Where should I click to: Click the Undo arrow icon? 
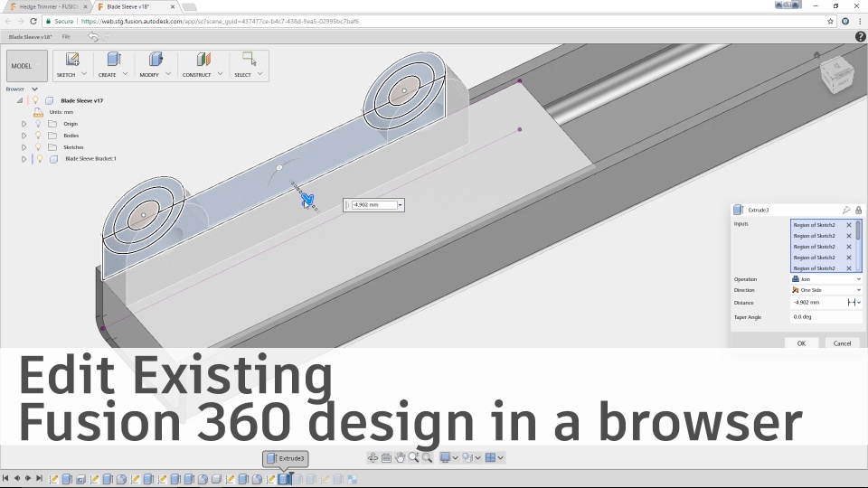coord(93,36)
